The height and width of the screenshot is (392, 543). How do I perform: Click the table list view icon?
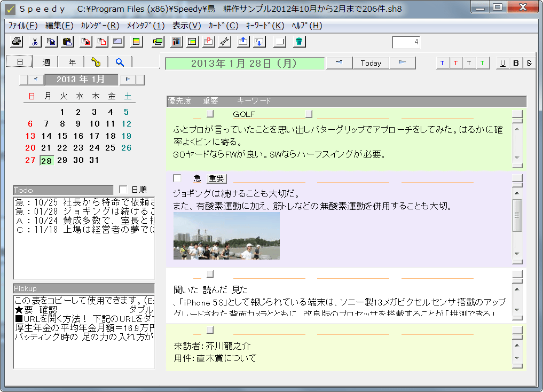pyautogui.click(x=177, y=42)
